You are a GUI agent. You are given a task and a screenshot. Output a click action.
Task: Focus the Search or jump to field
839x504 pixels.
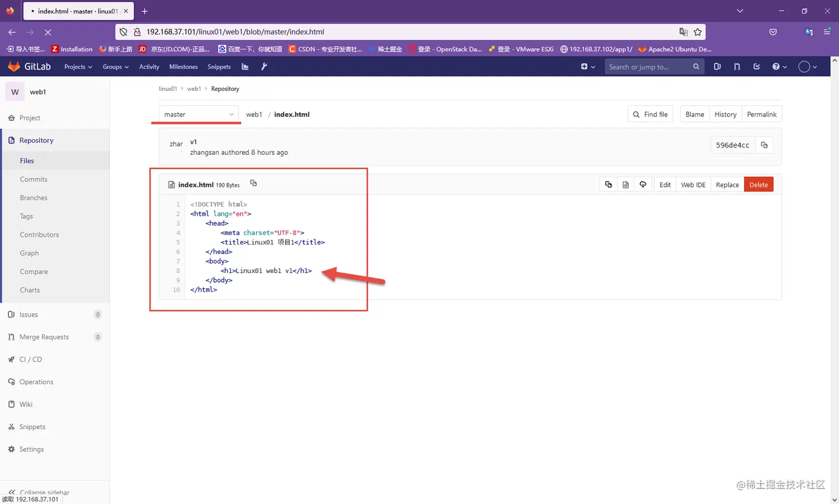point(655,67)
